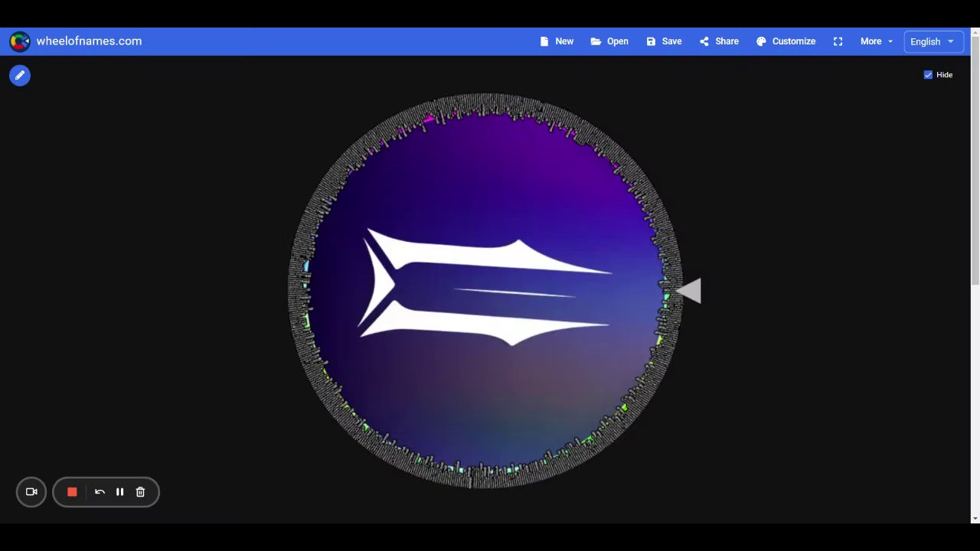This screenshot has width=980, height=551.
Task: Click the scrollbar up arrow
Action: pyautogui.click(x=975, y=33)
